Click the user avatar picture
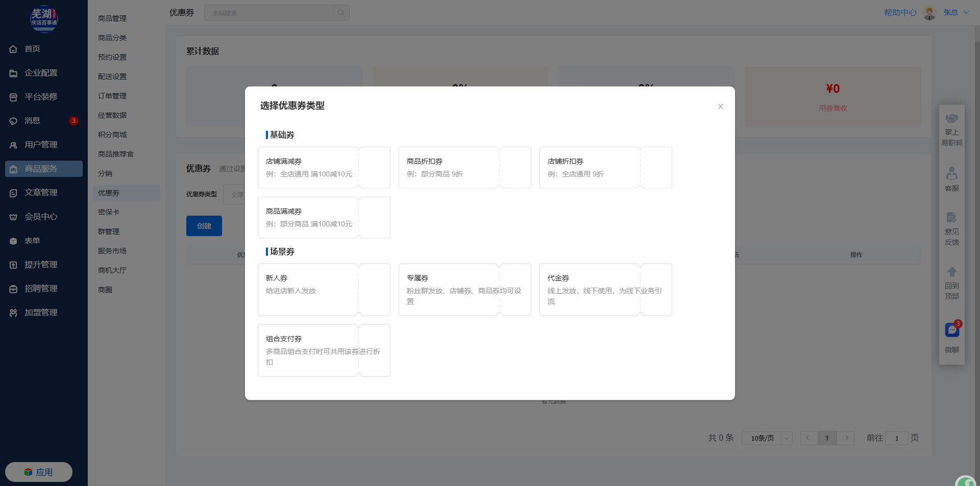 click(929, 13)
